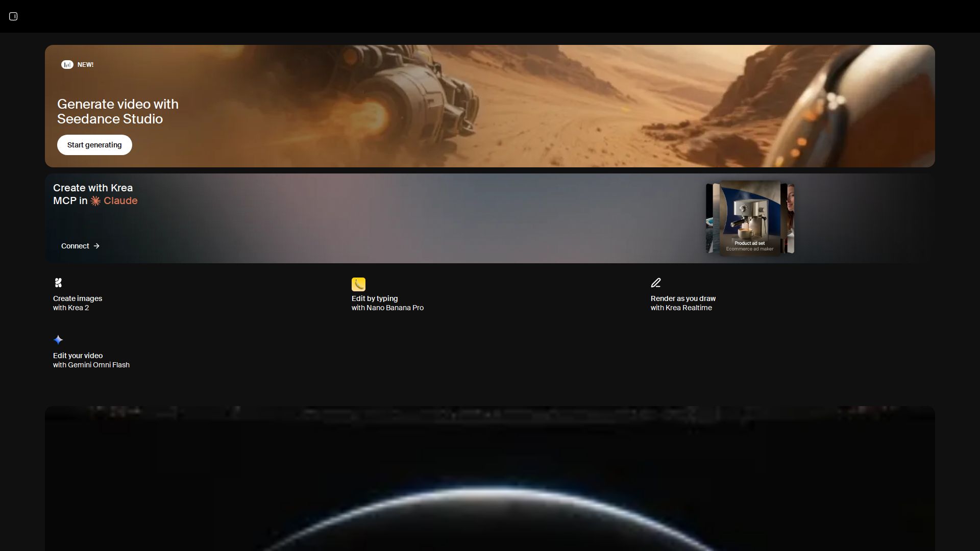Click the Claude starburst logo
980x551 pixels.
95,201
